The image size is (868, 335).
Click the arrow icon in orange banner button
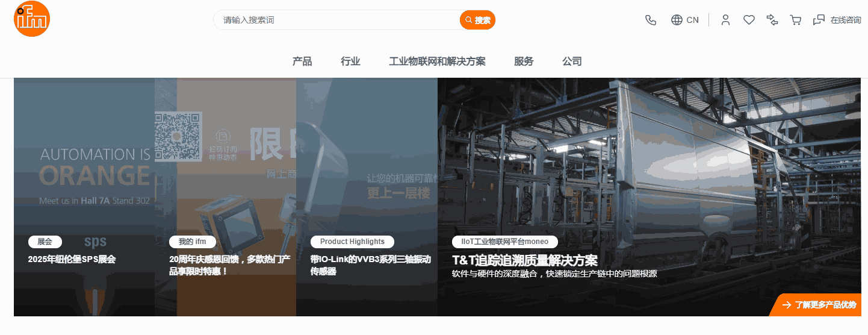click(x=786, y=305)
